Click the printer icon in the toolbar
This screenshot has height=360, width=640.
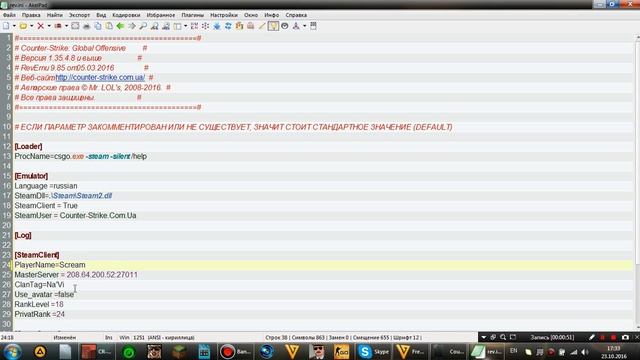coord(87,26)
